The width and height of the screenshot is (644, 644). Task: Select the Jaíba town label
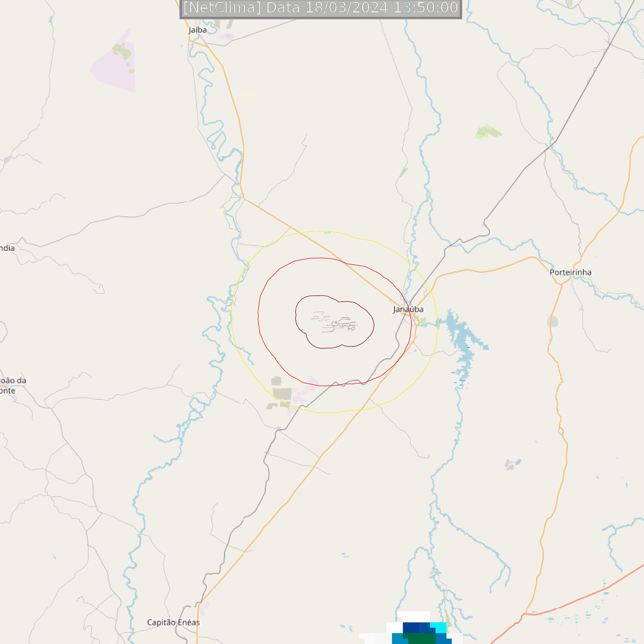pos(198,30)
